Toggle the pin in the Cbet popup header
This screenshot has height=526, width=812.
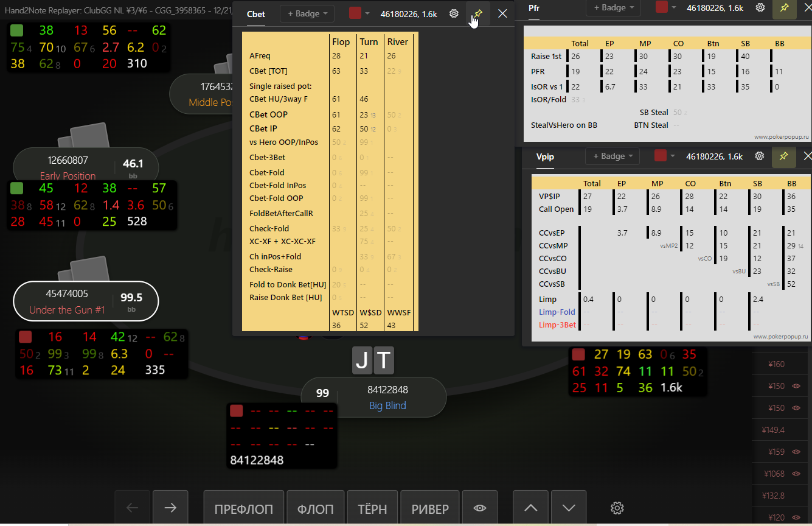pyautogui.click(x=478, y=13)
